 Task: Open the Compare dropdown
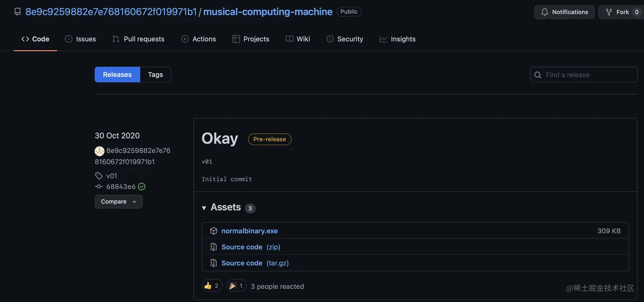[118, 201]
